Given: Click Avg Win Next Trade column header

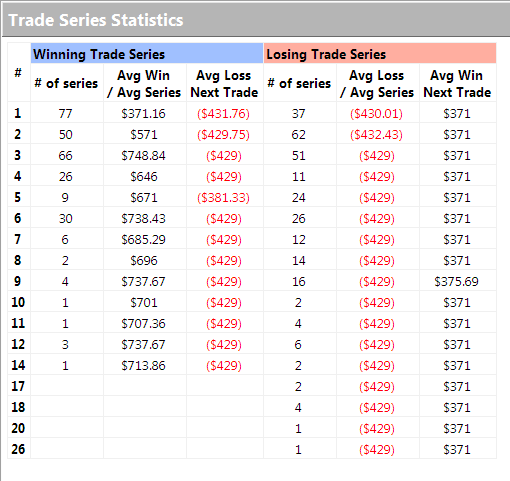Looking at the screenshot, I should click(x=457, y=84).
